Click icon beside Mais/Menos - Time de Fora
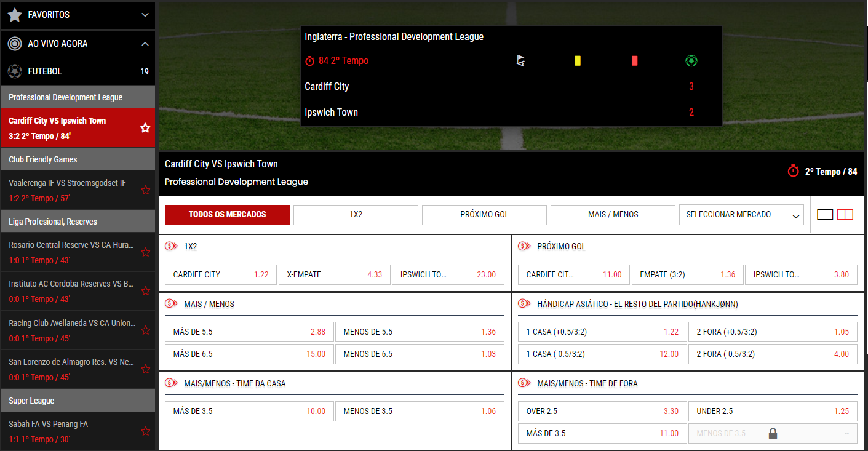Viewport: 868px width, 451px height. point(524,383)
